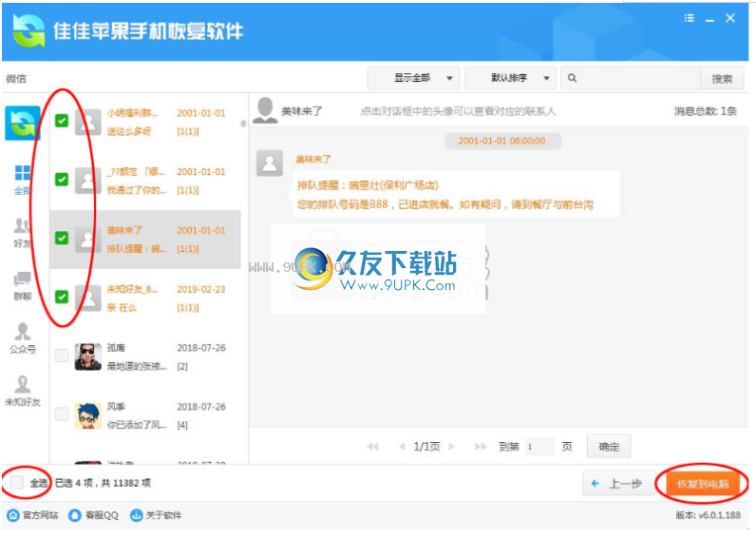Go to first page arrow

coord(372,447)
